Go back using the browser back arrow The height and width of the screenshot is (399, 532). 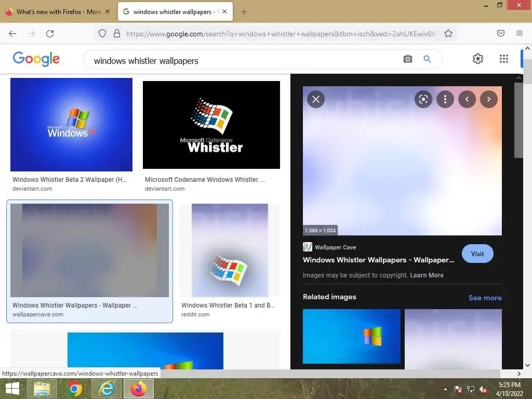pos(12,33)
